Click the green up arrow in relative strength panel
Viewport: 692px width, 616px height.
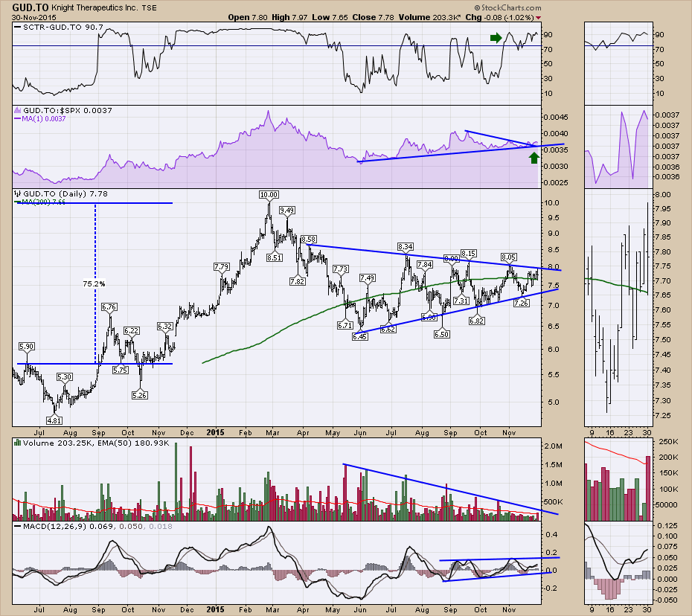(534, 157)
